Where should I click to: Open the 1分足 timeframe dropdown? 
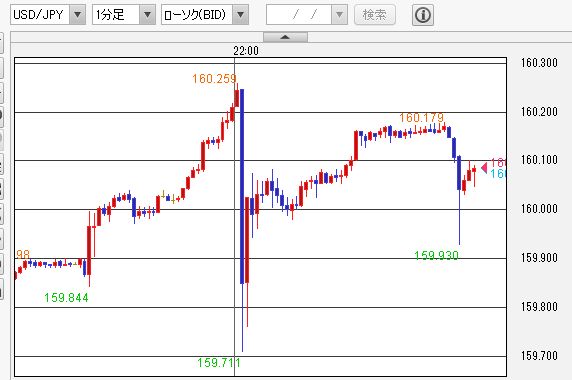[x=124, y=15]
